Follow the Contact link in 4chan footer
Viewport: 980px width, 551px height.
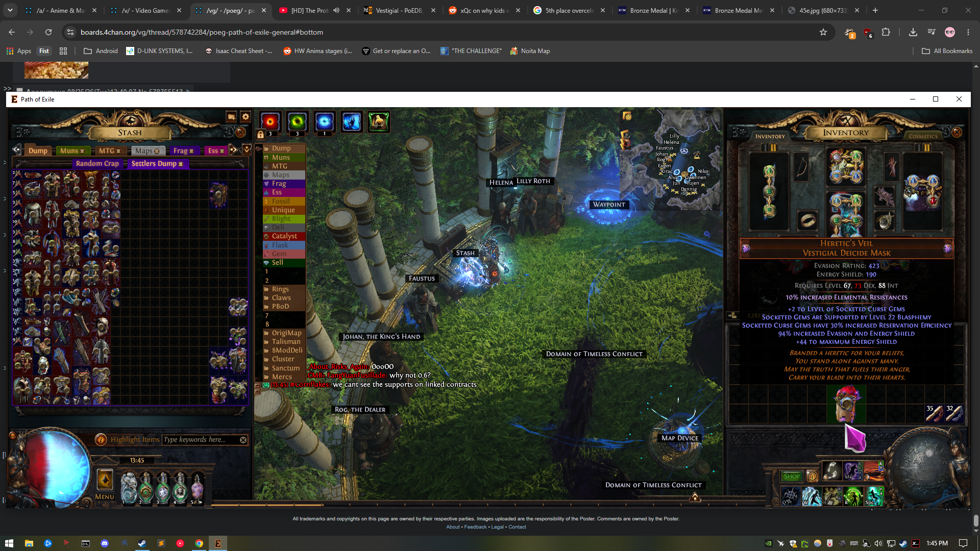pos(517,527)
